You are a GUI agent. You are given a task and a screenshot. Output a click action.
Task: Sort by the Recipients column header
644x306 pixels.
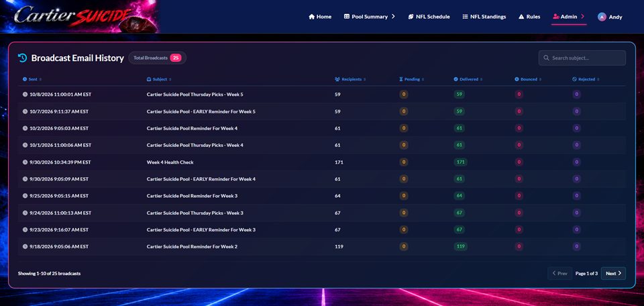(x=350, y=79)
